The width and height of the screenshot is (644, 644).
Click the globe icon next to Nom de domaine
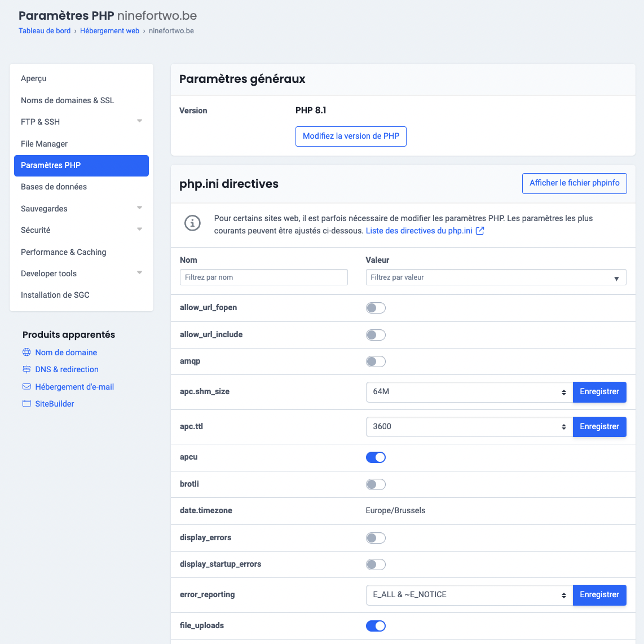(x=27, y=352)
